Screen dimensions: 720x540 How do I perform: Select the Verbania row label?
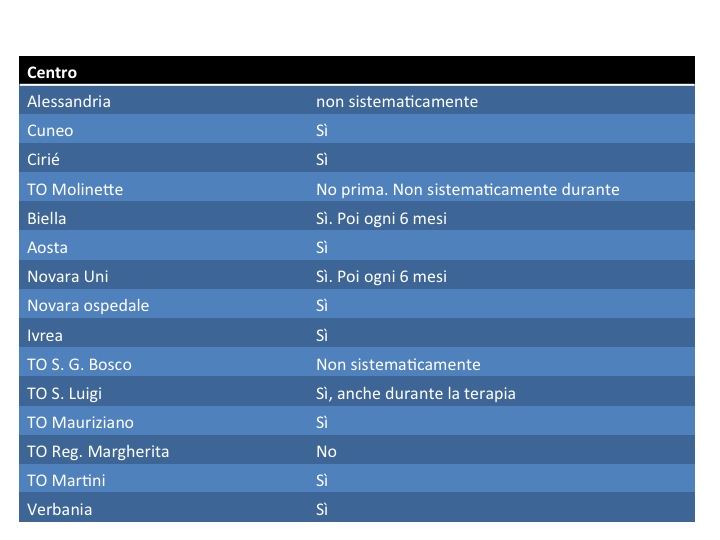pos(60,509)
